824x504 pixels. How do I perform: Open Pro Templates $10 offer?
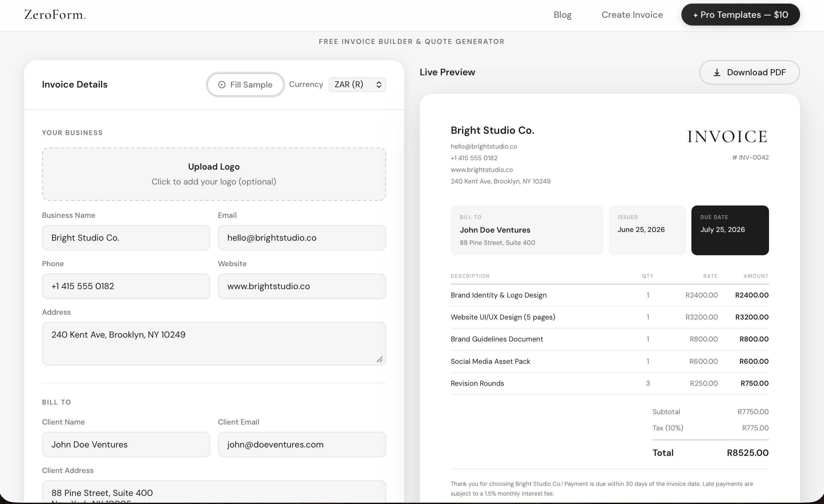(740, 15)
